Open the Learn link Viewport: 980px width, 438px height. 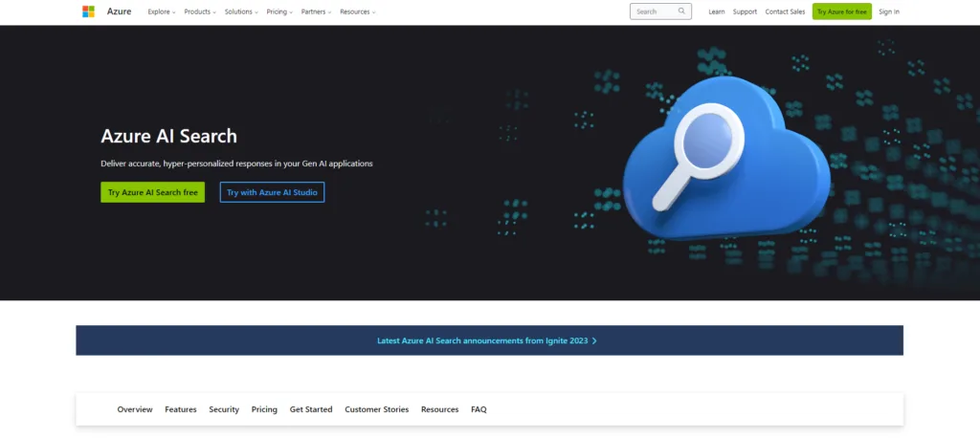pos(716,11)
